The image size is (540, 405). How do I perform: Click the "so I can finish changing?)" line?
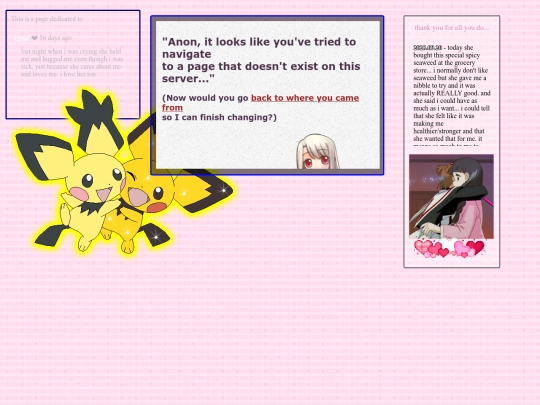pyautogui.click(x=219, y=117)
